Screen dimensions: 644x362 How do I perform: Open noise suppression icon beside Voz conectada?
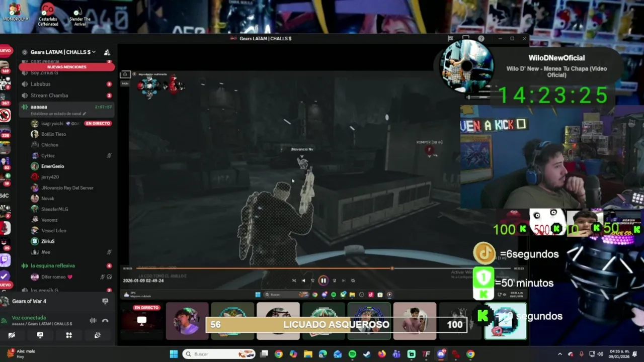coord(93,320)
